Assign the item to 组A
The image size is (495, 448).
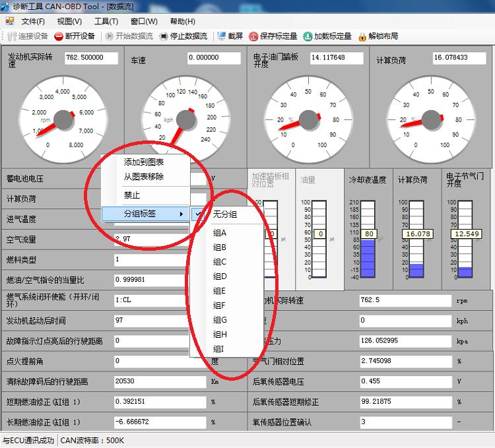click(220, 233)
